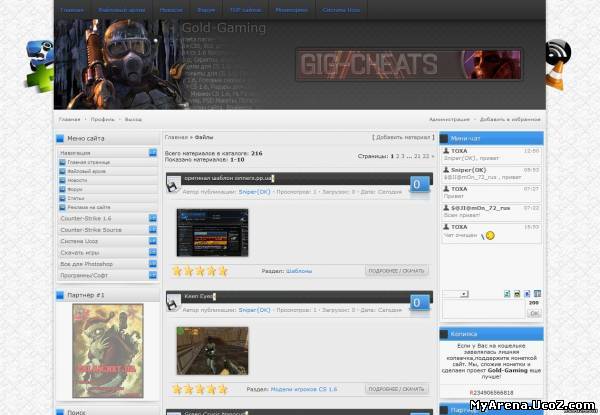The width and height of the screenshot is (600, 415).
Task: Expand the Counter-Strike Source menu section
Action: (153, 229)
